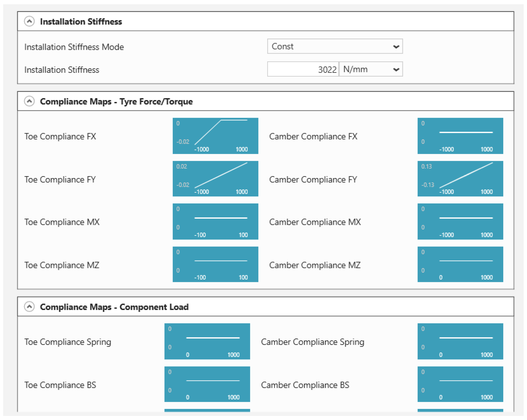Collapse Compliance Maps Tyre Force/Torque section

pyautogui.click(x=29, y=101)
